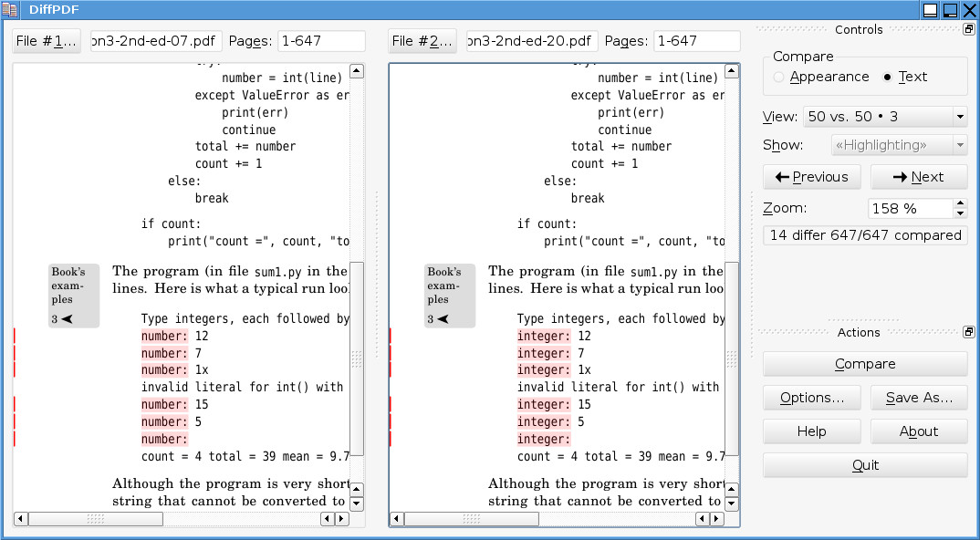980x540 pixels.
Task: Click horizontal scrollbar handle in File #1 viewer
Action: tap(96, 519)
